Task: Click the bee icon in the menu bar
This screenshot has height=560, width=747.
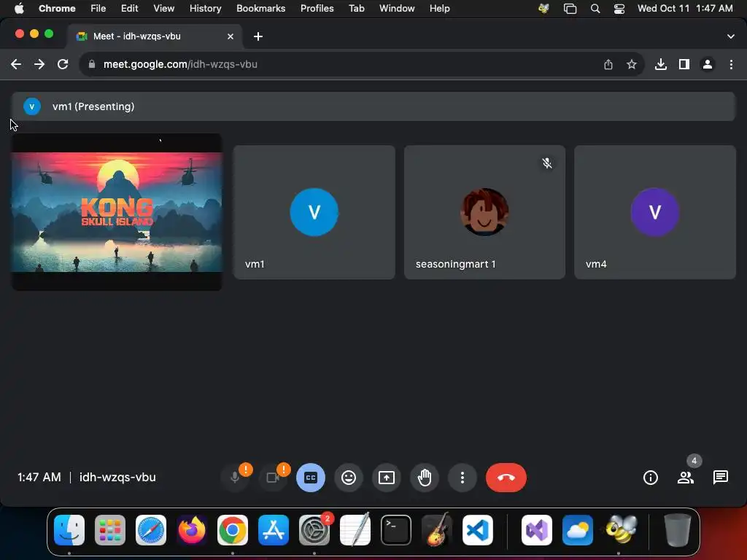Action: [x=543, y=8]
